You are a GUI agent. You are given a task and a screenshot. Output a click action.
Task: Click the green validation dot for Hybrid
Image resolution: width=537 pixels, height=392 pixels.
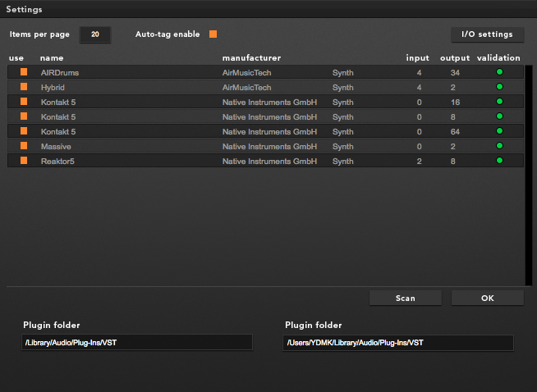(x=499, y=87)
